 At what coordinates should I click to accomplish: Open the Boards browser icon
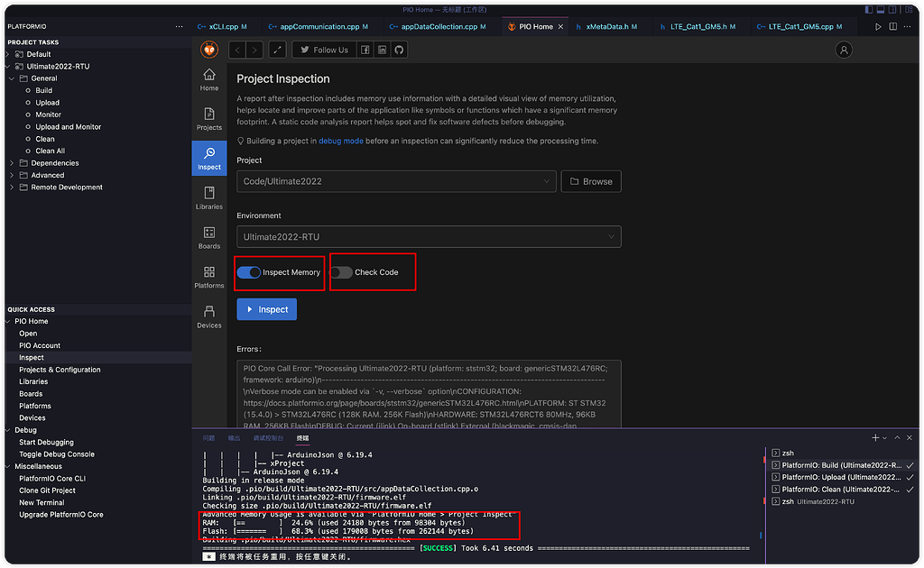(208, 236)
